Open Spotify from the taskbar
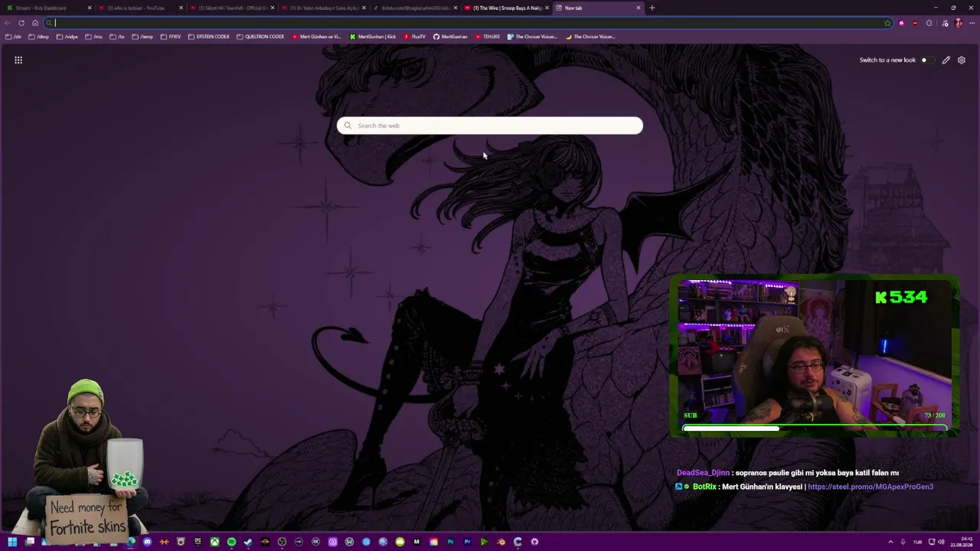This screenshot has width=980, height=551. pos(231,542)
